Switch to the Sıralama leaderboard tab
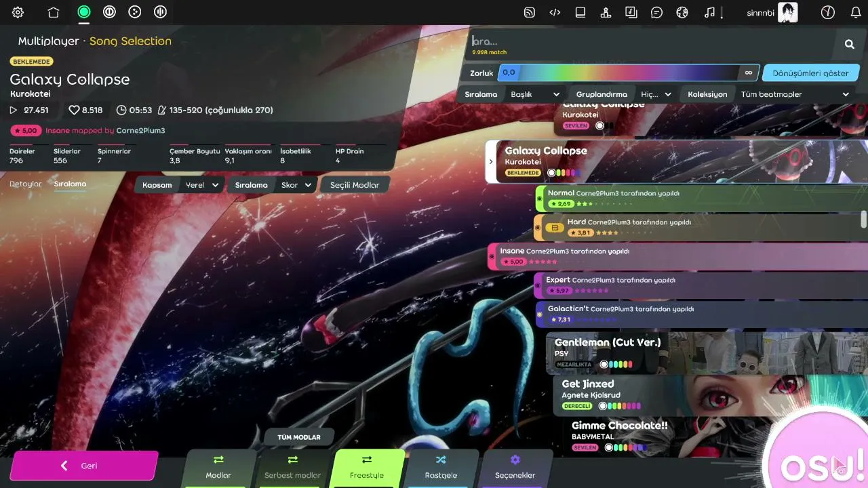Screen dimensions: 868x488 click(x=70, y=184)
